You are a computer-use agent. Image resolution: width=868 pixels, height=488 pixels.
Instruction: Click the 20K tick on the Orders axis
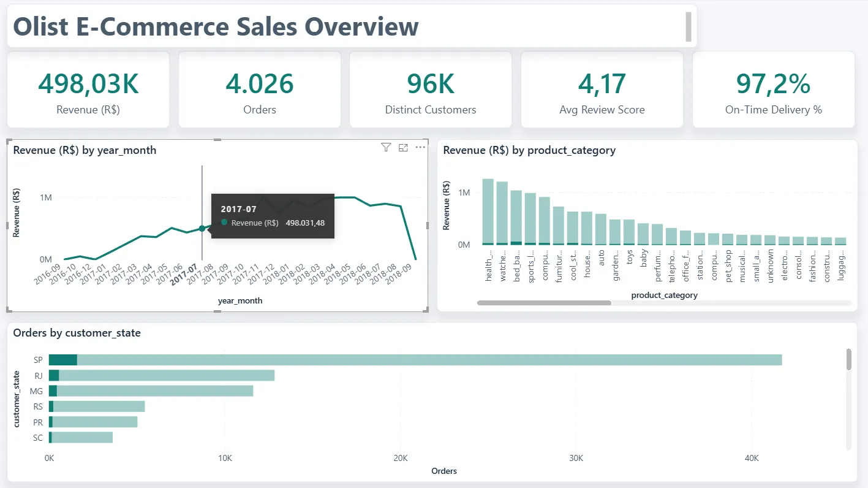(x=401, y=459)
